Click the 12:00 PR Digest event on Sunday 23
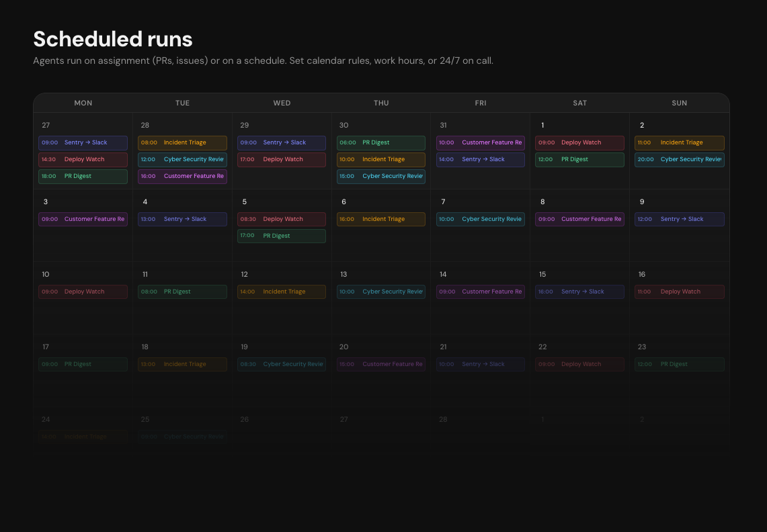This screenshot has width=767, height=532. pyautogui.click(x=680, y=364)
